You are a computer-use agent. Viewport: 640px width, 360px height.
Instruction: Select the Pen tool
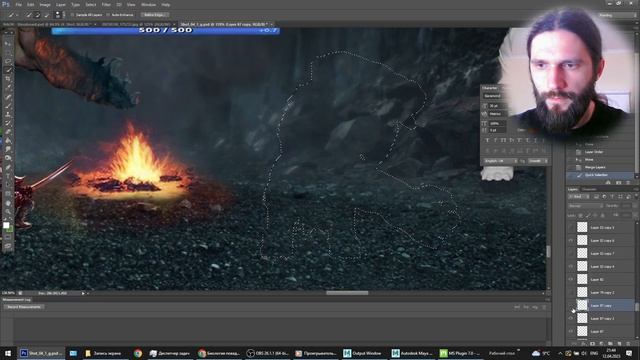tap(8, 167)
